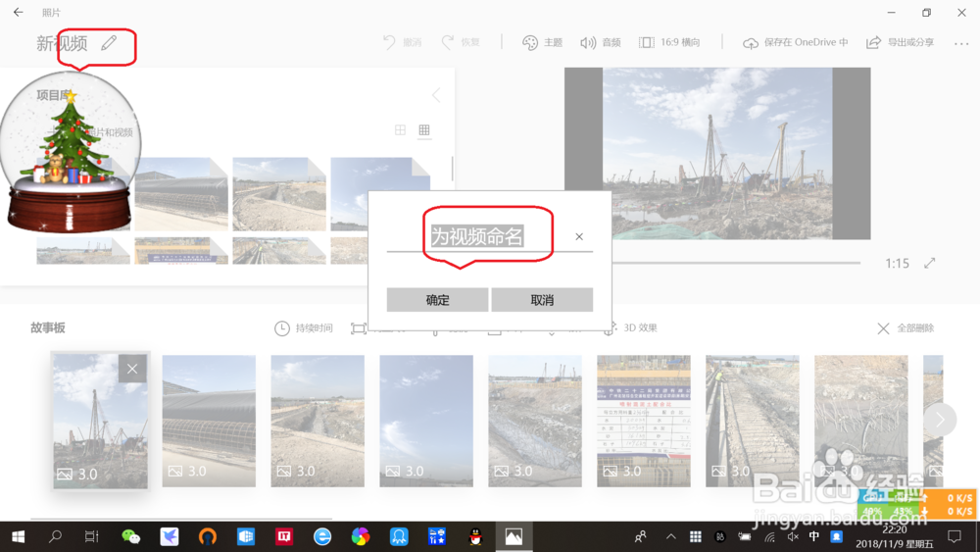Click the 撤消 undo button
Viewport: 980px width, 552px height.
(403, 42)
